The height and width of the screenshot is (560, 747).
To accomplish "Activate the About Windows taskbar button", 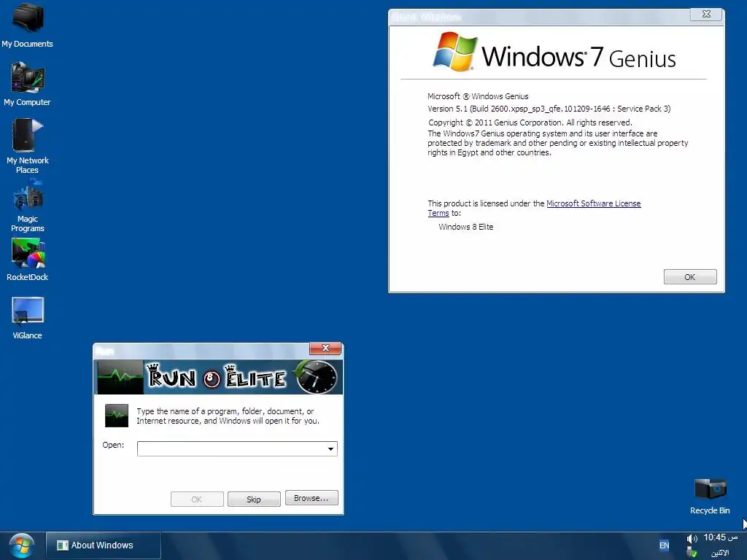I will click(x=104, y=545).
